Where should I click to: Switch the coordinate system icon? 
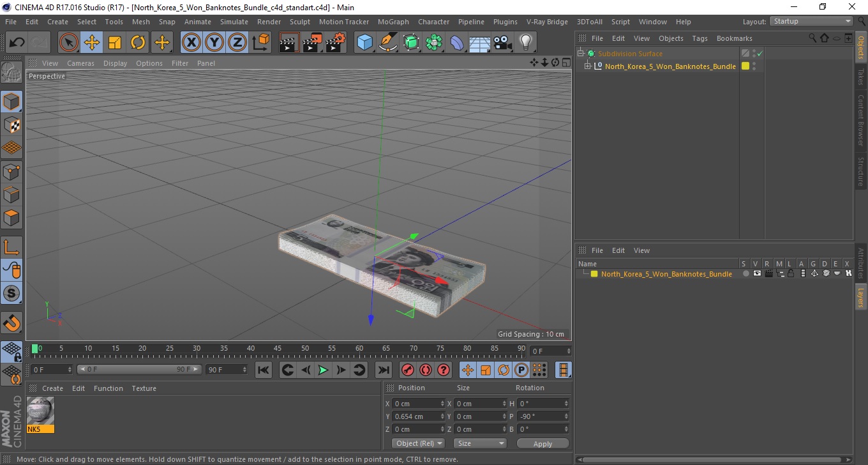click(260, 43)
